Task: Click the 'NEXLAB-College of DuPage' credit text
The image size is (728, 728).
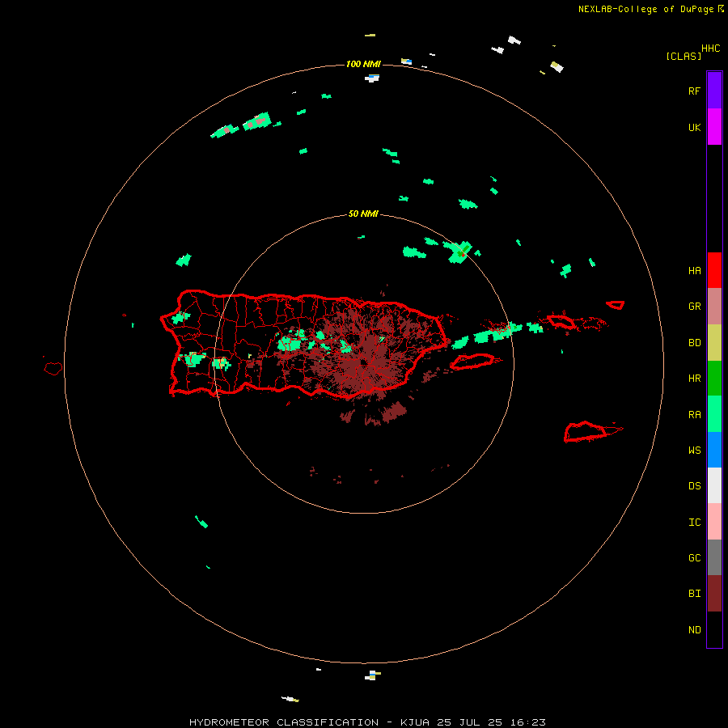Action: (645, 9)
